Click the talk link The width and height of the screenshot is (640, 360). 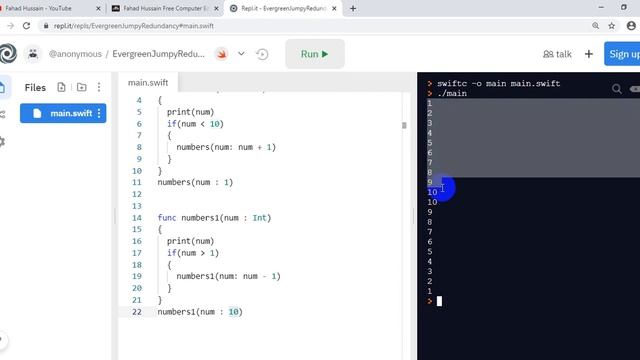point(557,54)
